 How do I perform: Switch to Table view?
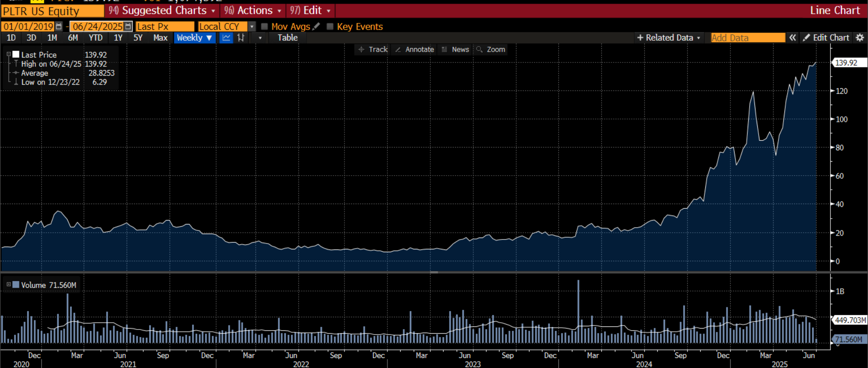point(288,38)
